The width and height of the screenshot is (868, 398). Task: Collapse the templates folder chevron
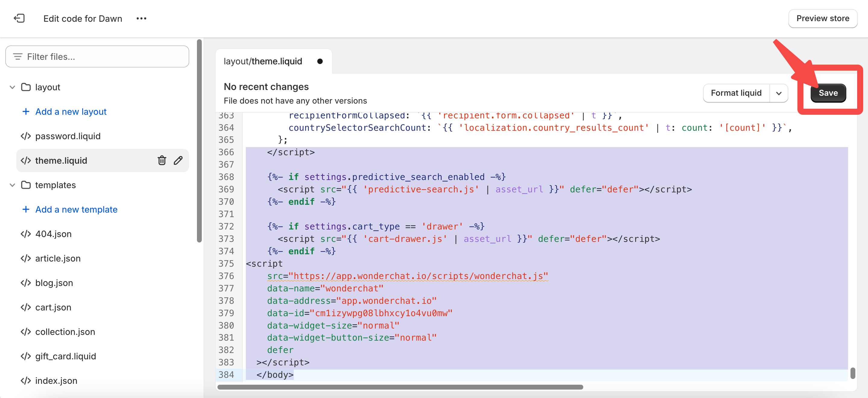coord(12,185)
